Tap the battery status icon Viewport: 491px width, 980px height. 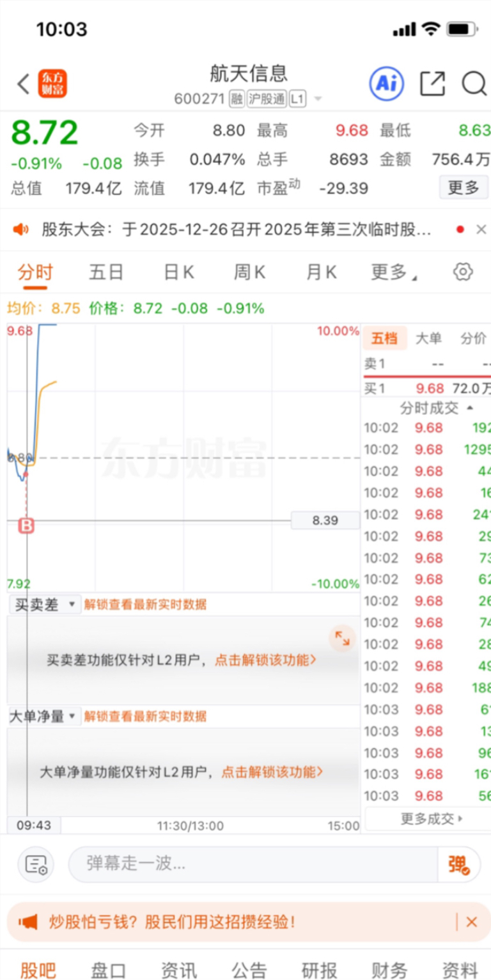(x=463, y=29)
